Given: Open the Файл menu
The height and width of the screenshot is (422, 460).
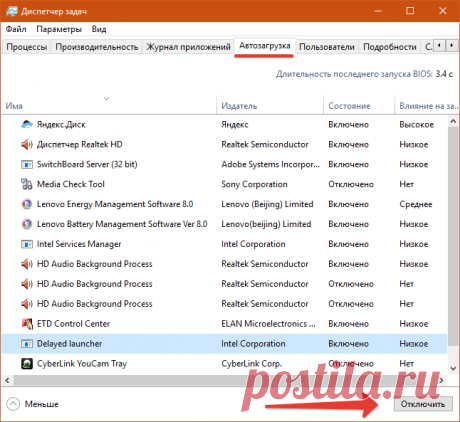Looking at the screenshot, I should click(x=16, y=29).
